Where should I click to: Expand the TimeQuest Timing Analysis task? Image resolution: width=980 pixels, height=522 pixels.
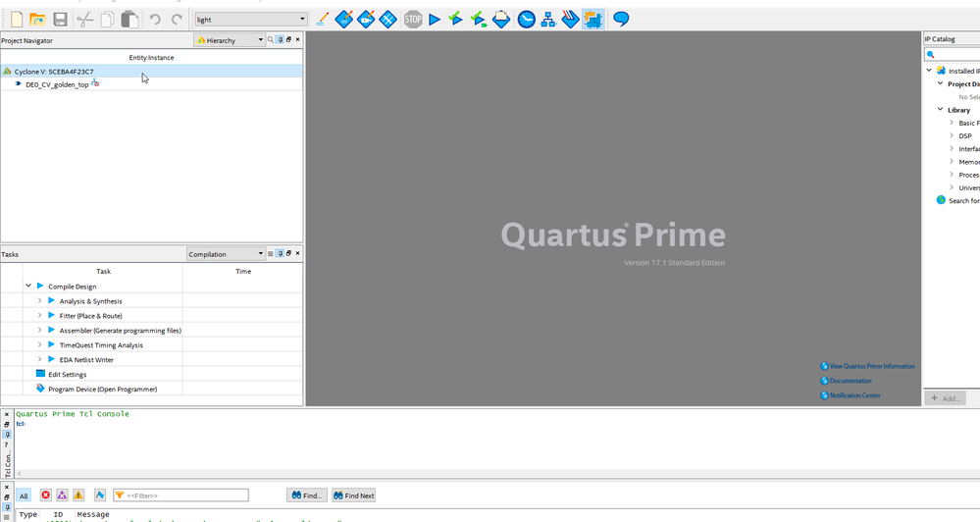click(39, 344)
